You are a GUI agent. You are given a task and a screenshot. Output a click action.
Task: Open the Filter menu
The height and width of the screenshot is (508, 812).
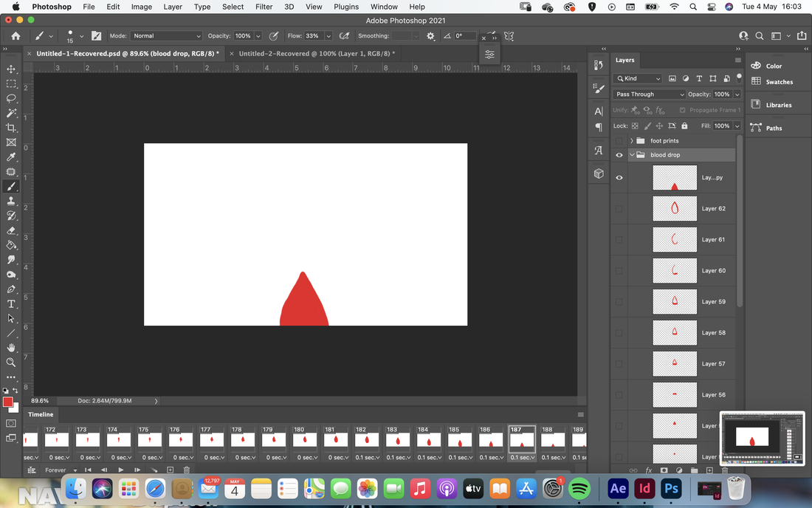point(264,7)
